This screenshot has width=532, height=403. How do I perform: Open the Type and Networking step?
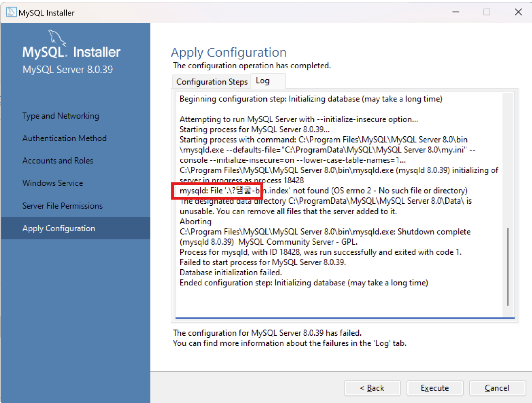pos(61,116)
